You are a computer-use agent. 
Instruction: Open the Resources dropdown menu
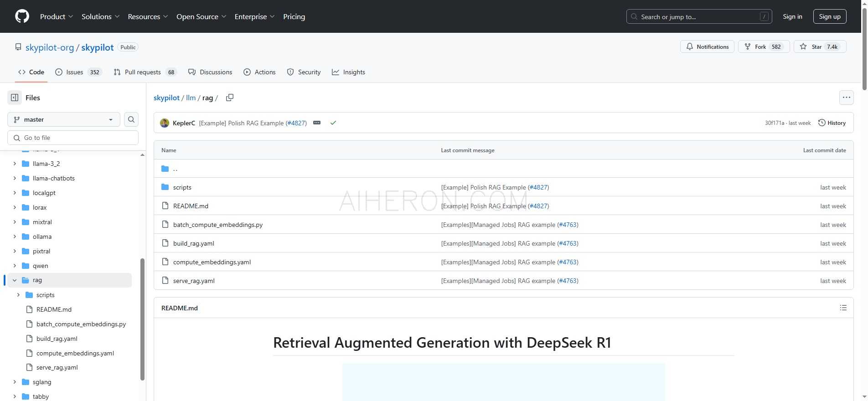coord(148,16)
